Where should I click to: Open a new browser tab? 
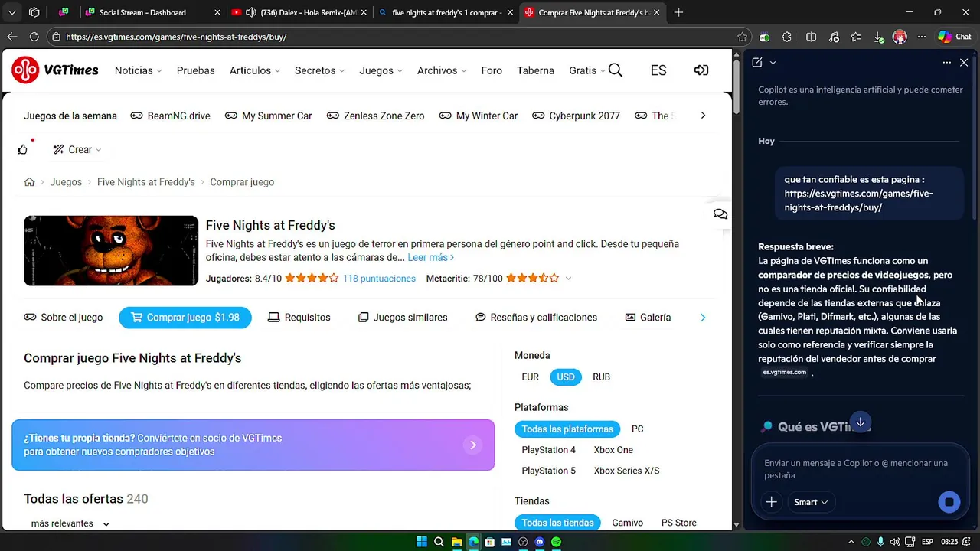coord(678,12)
